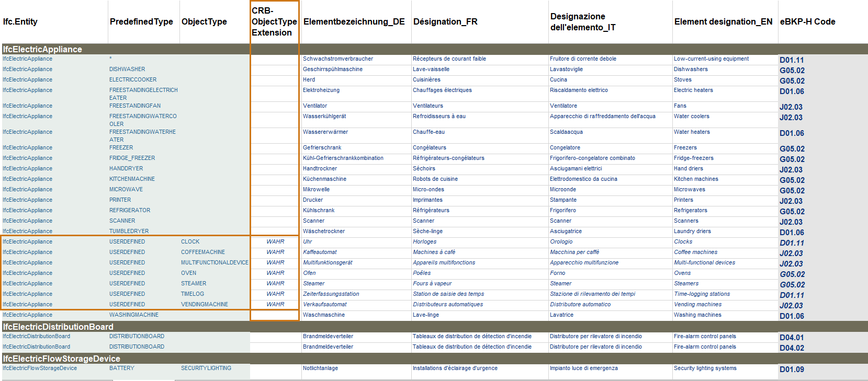Click the 'KITCHENMACHINE' cell
Image resolution: width=868 pixels, height=381 pixels.
coord(132,179)
